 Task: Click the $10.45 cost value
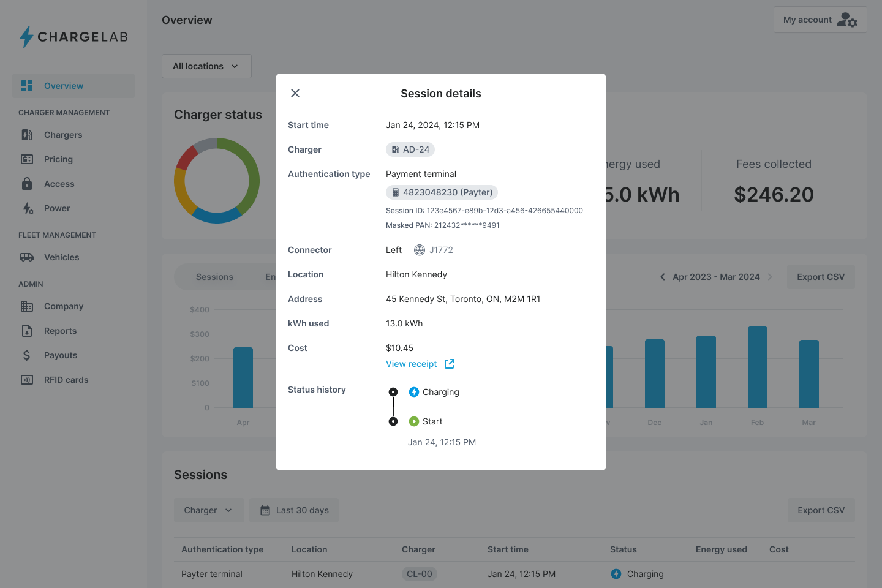[x=399, y=348]
